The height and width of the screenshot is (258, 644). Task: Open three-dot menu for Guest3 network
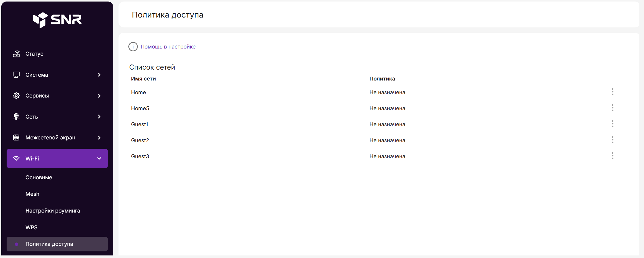tap(612, 156)
